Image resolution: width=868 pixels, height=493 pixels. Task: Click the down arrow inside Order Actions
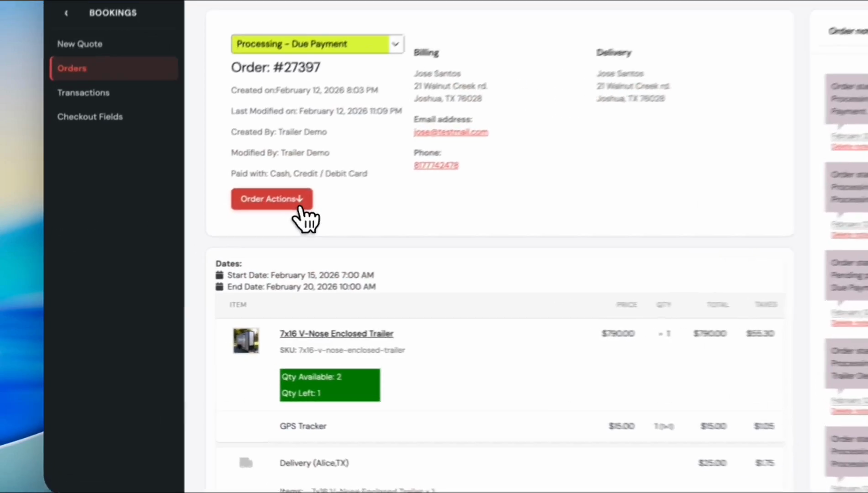[x=300, y=199]
